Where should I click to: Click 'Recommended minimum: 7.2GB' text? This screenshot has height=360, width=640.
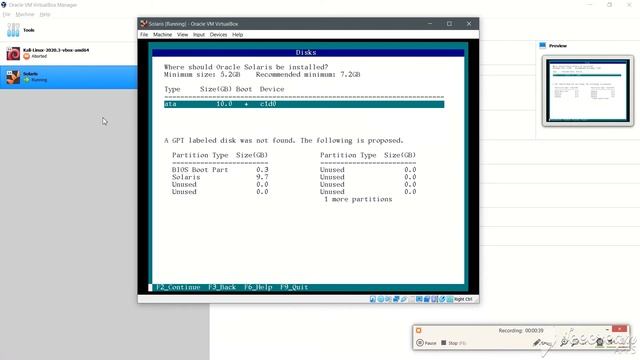pos(308,75)
